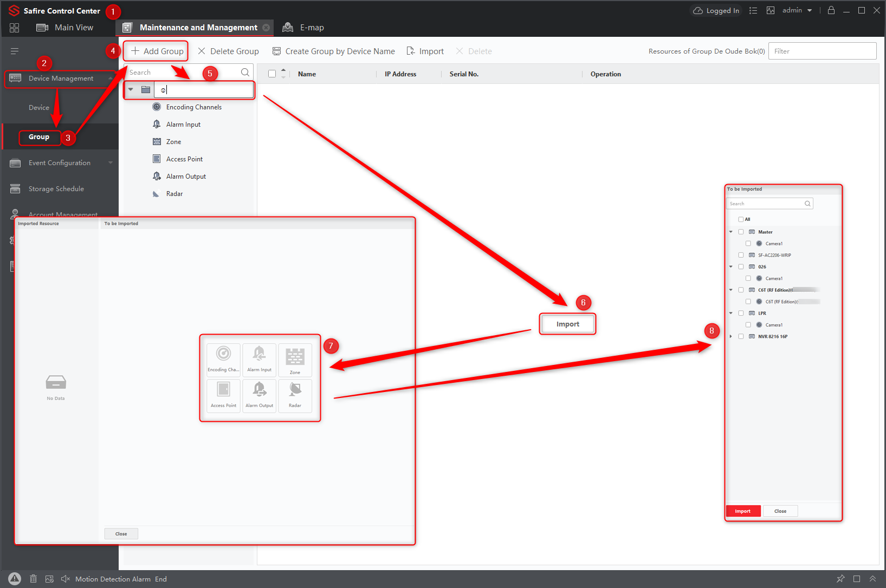Expand the Event Configuration section arrow
886x588 pixels.
[x=111, y=163]
